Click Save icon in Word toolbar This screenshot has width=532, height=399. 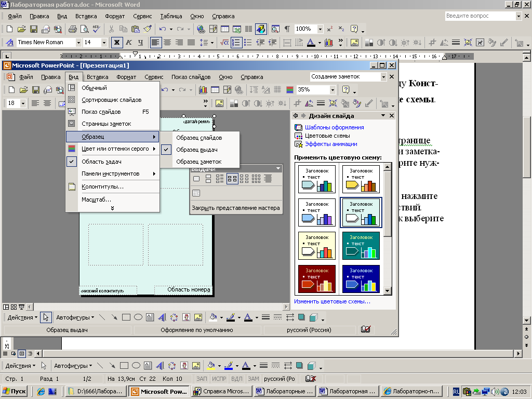[x=34, y=29]
